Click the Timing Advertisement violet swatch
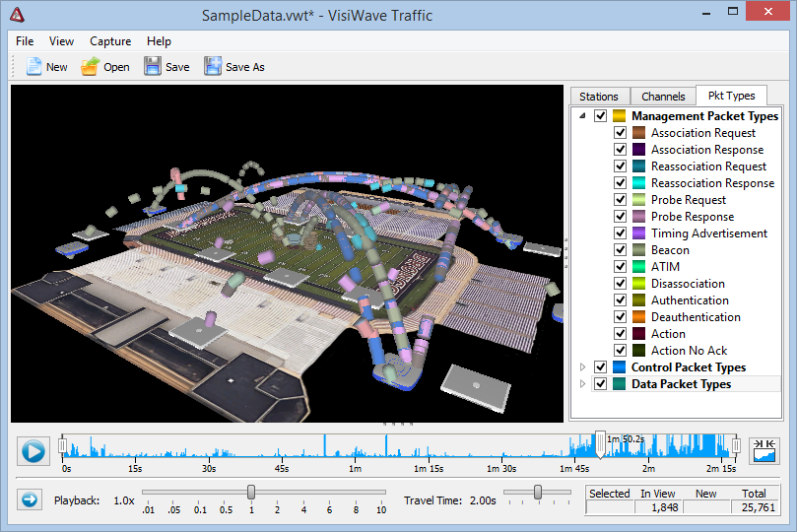This screenshot has width=797, height=532. (638, 233)
